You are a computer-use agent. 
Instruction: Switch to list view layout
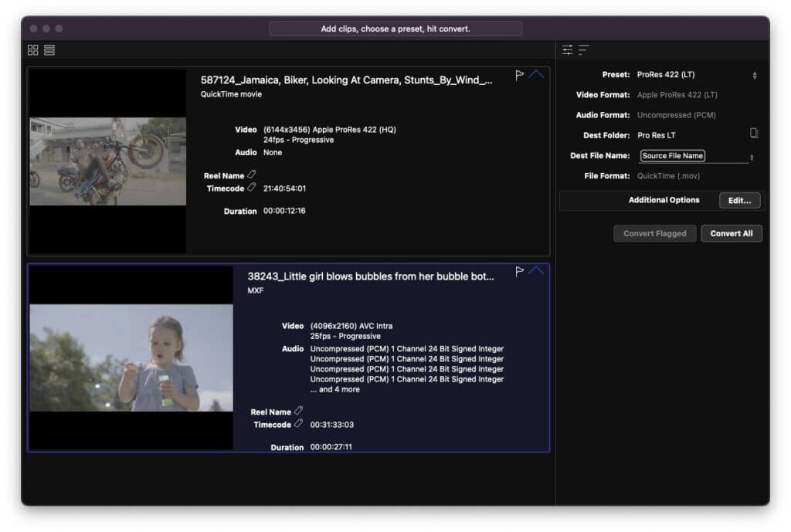coord(49,49)
